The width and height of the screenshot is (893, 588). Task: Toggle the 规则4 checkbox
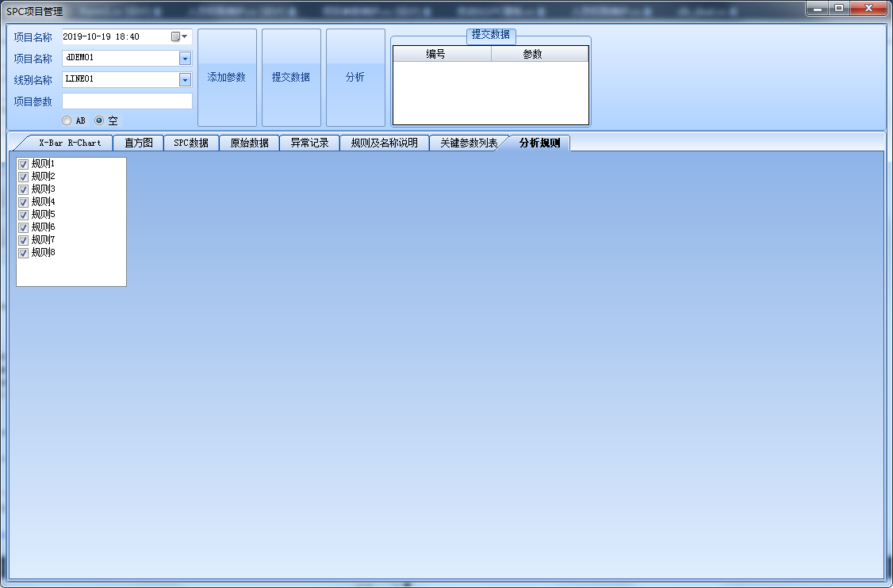[x=23, y=202]
